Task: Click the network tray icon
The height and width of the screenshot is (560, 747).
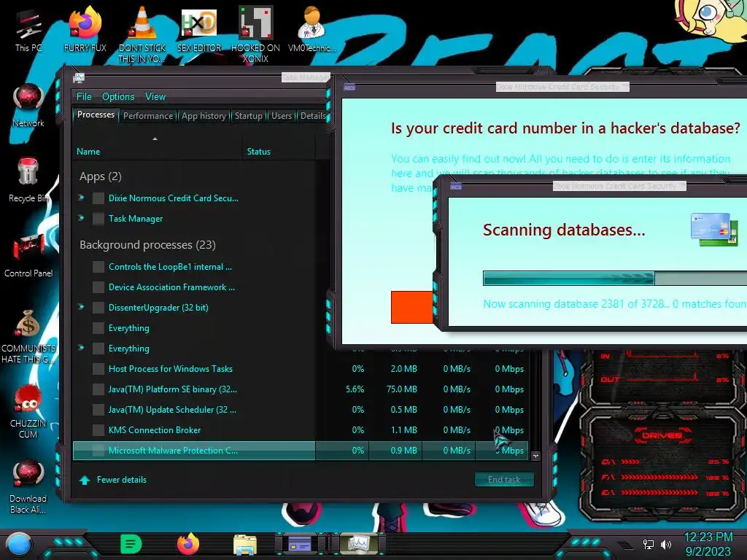Action: tap(648, 544)
